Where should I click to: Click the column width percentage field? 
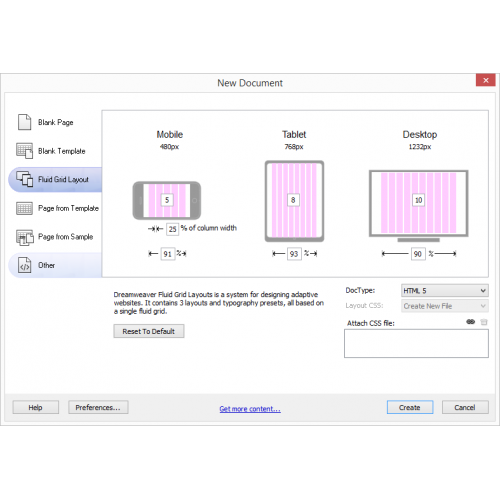point(172,229)
